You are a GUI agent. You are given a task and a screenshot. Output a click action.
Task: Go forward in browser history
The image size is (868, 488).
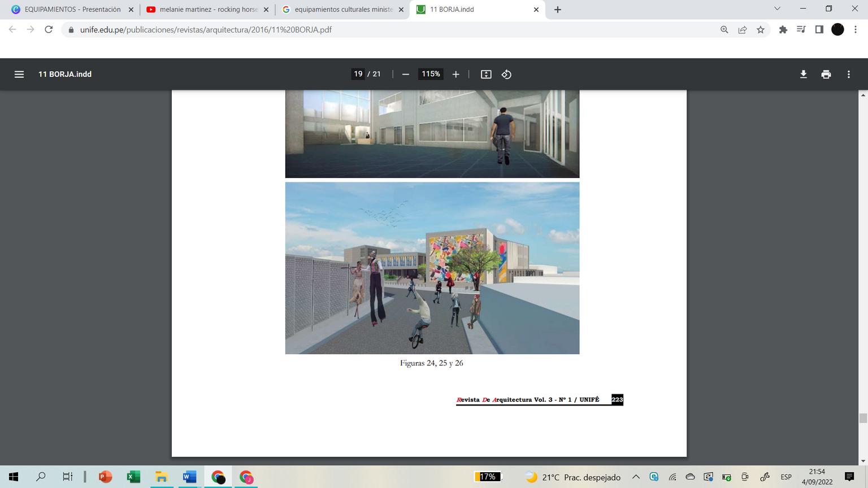(31, 29)
